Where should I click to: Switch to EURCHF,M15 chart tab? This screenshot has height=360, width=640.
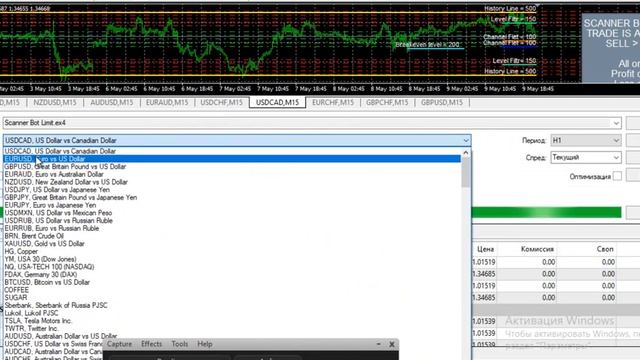333,102
